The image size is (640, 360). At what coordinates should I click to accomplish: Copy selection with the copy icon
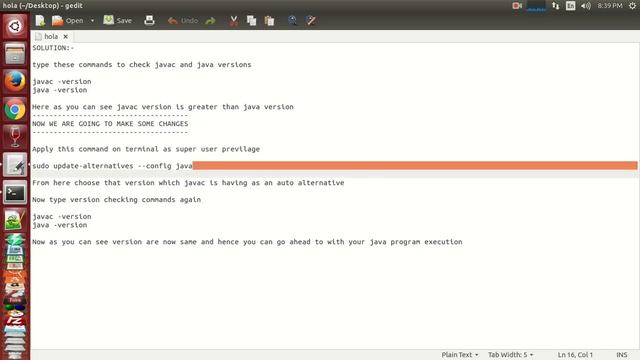251,20
